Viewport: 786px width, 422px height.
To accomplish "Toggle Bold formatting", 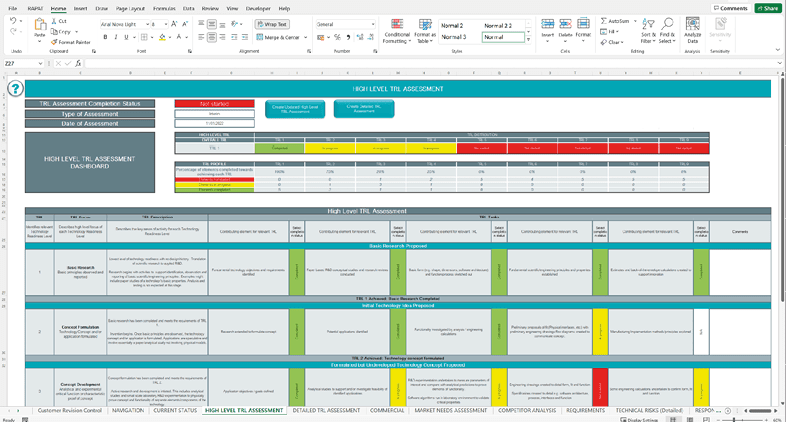I will click(104, 37).
